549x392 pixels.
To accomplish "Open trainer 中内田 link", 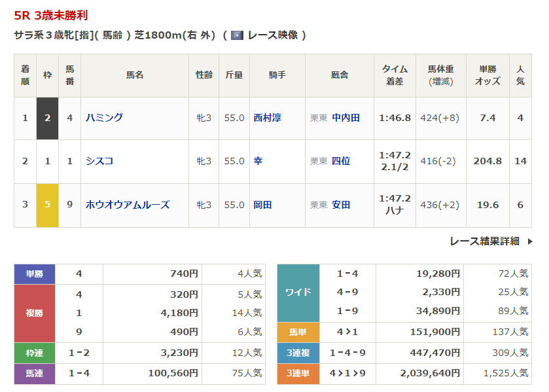I will (x=345, y=118).
